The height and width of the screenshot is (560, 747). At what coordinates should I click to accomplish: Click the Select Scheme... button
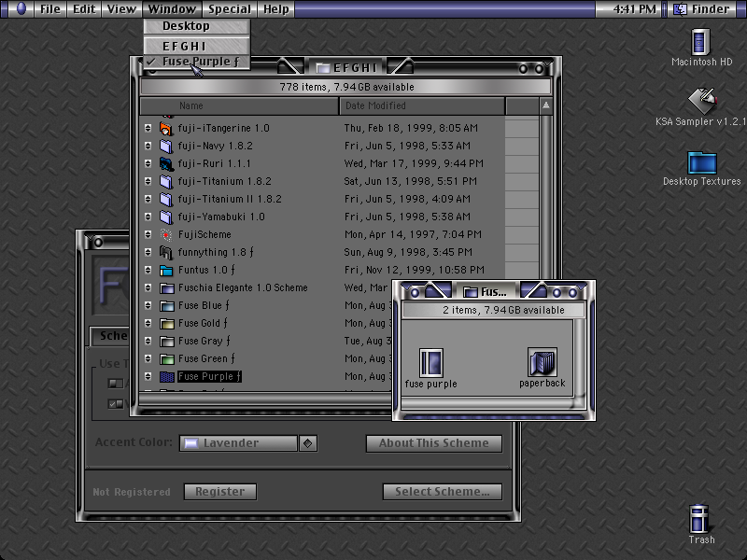click(x=443, y=492)
